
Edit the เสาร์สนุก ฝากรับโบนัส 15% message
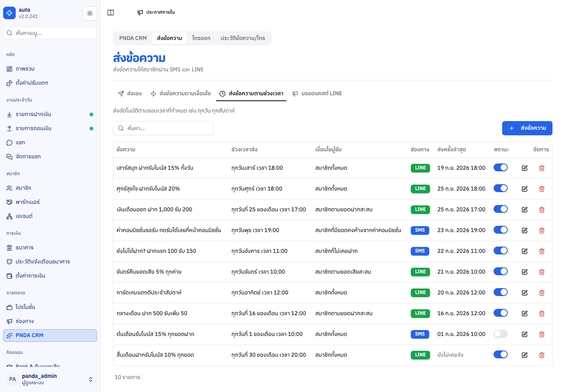pos(525,168)
